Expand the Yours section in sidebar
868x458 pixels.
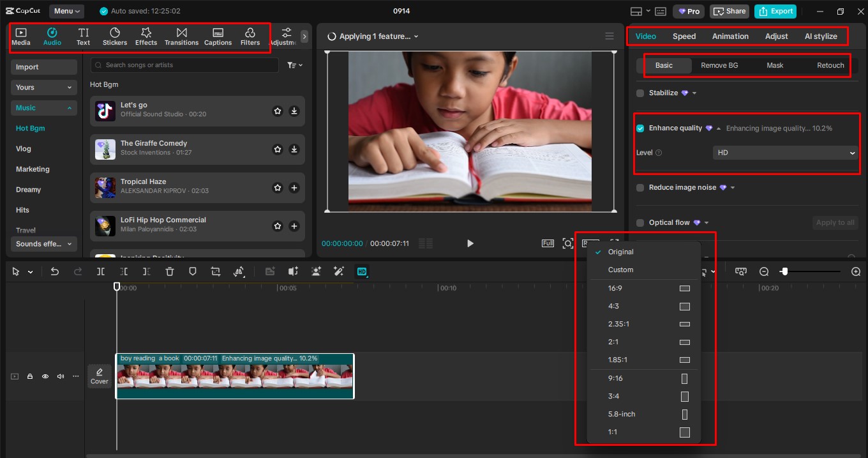(x=43, y=88)
